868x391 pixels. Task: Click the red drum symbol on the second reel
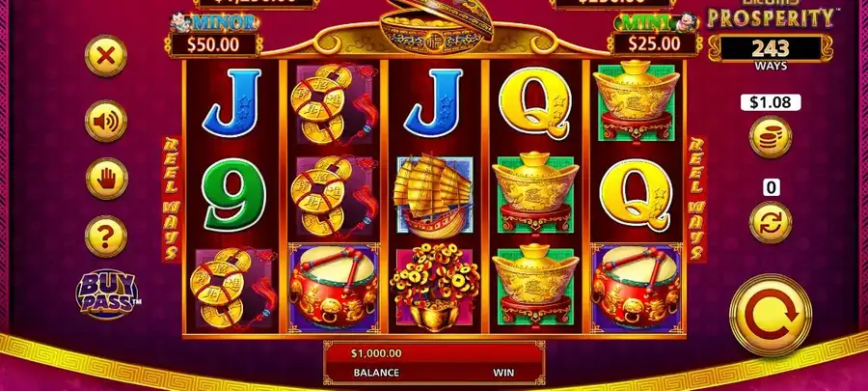click(334, 289)
